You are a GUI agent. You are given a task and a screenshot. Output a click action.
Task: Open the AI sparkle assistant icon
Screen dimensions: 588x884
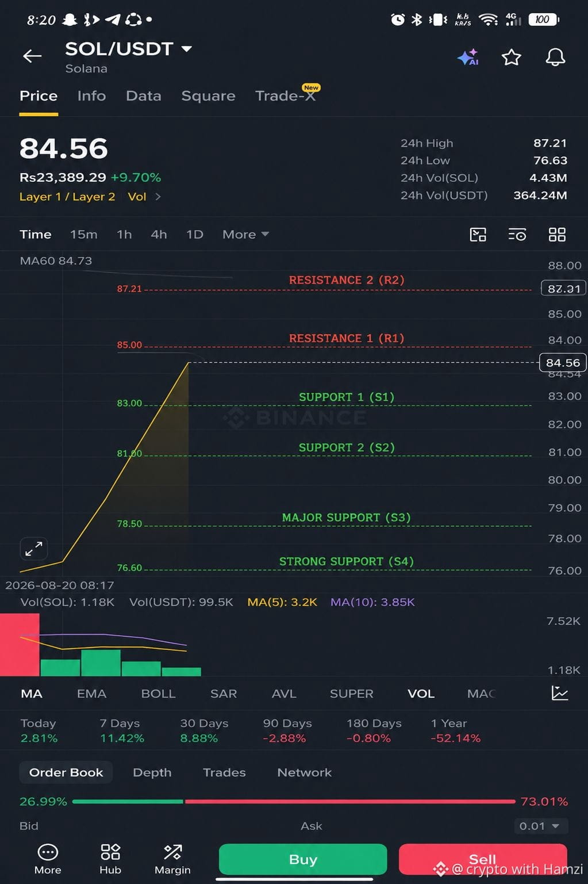click(468, 57)
